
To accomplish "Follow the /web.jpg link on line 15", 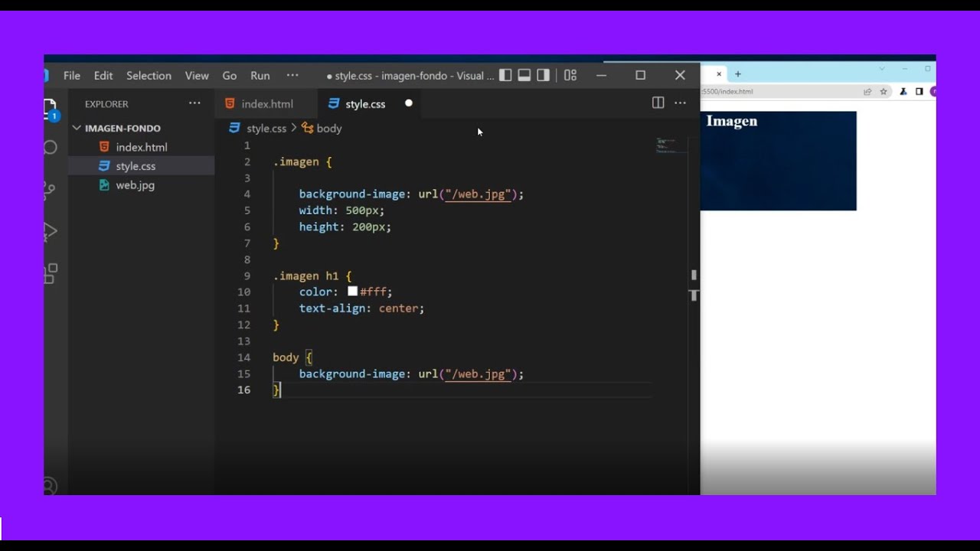I will pyautogui.click(x=478, y=374).
